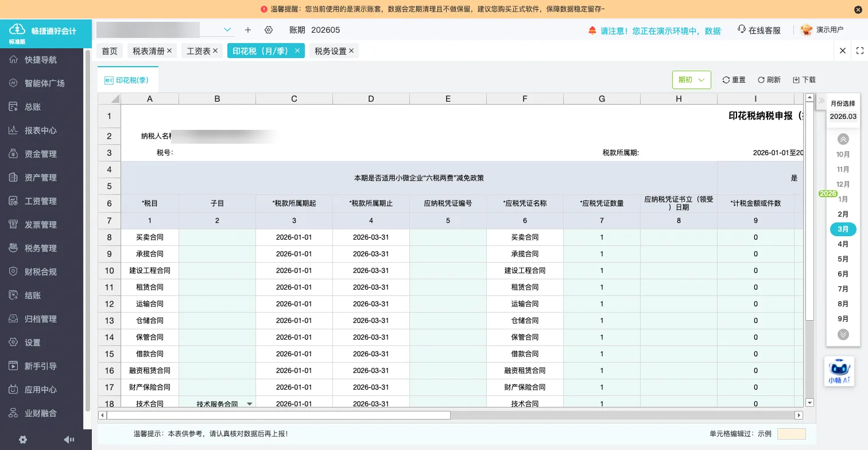This screenshot has height=450, width=868.
Task: Open 工资管理 in the sidebar
Action: pos(41,201)
